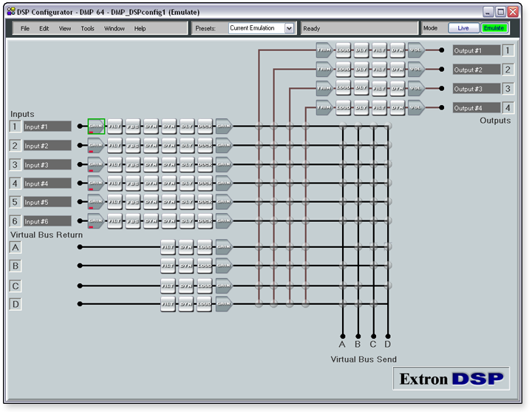Expand the View menu
The height and width of the screenshot is (412, 532).
point(65,28)
